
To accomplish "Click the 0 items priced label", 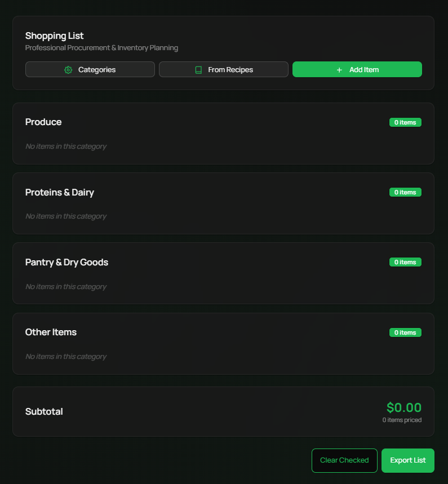I will coord(402,420).
